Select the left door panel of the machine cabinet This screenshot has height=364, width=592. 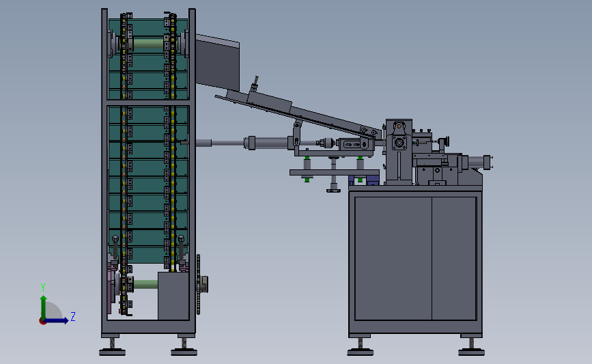393,258
